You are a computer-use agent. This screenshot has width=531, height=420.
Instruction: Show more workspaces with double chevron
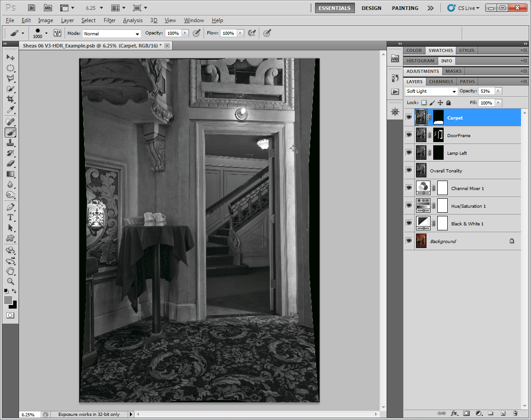tap(431, 8)
